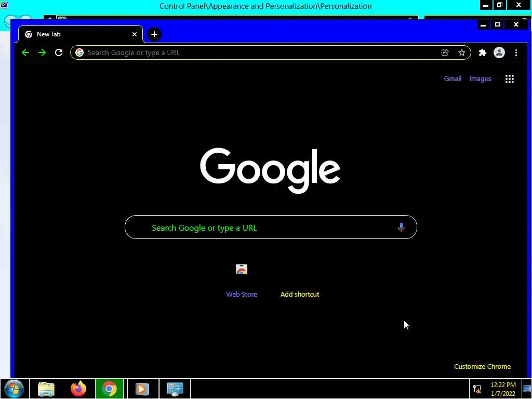The height and width of the screenshot is (399, 532).
Task: Open Windows Media Player from taskbar
Action: pos(142,389)
